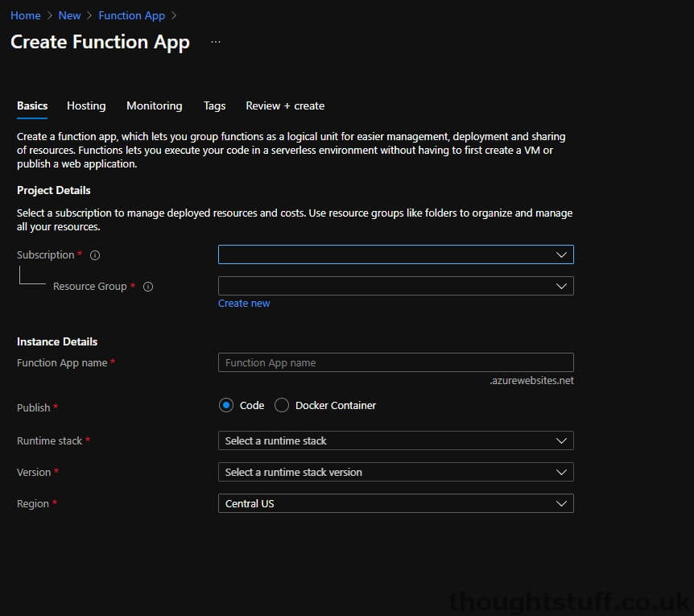Click the Project Details heading
Image resolution: width=694 pixels, height=616 pixels.
54,190
